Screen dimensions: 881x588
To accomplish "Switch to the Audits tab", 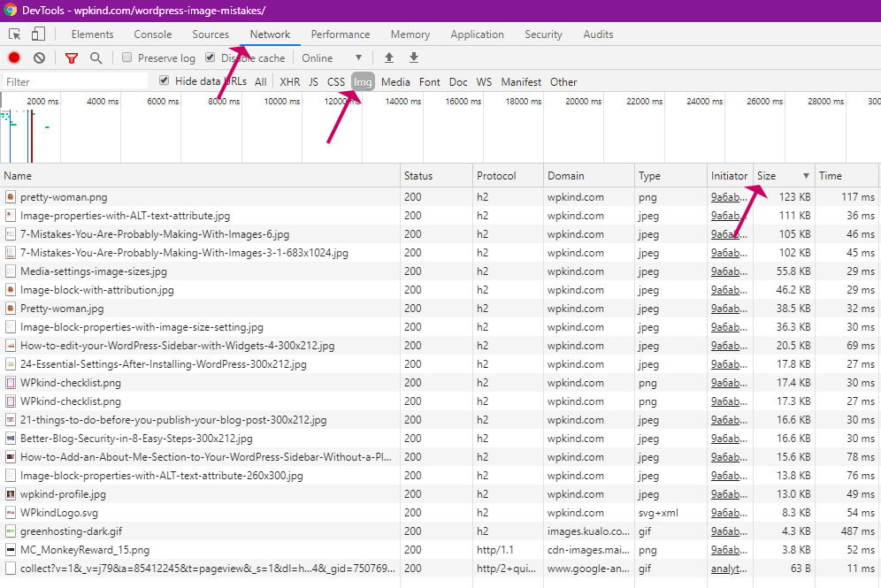I will pos(598,34).
